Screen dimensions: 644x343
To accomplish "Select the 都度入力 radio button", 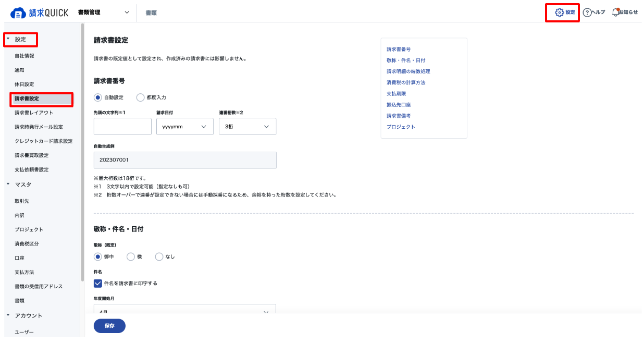I will pos(140,97).
